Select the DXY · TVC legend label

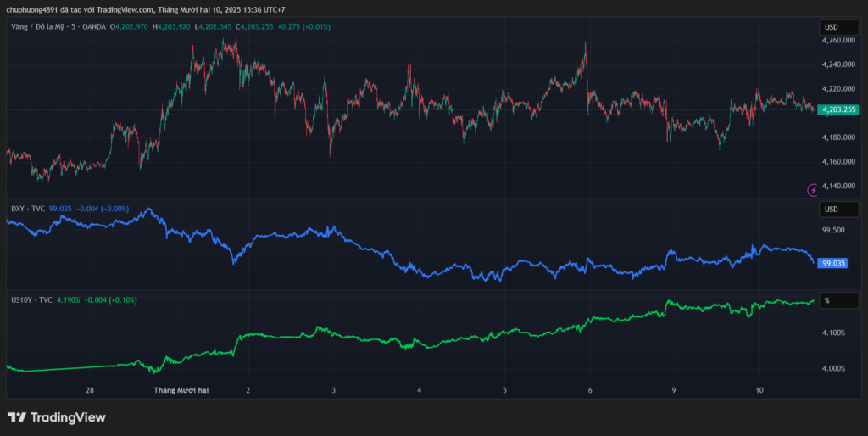point(28,208)
